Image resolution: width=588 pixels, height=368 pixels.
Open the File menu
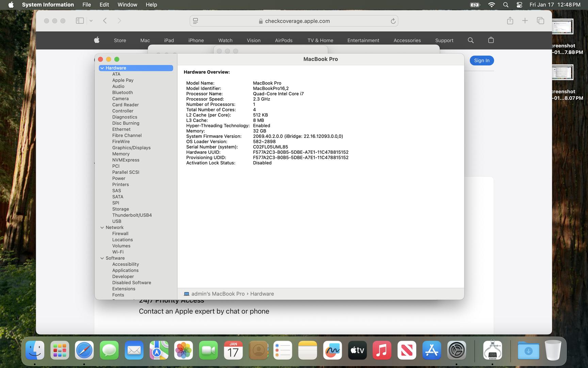(87, 5)
